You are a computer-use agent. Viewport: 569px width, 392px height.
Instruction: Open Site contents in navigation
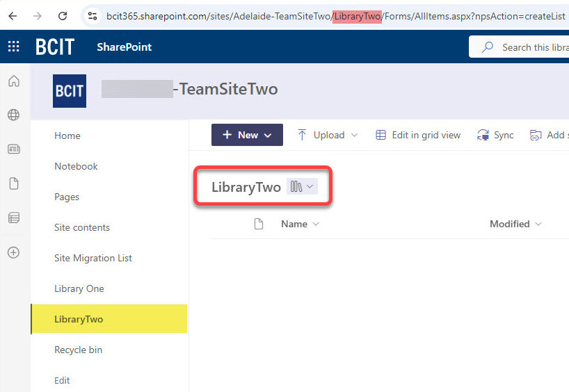(82, 227)
